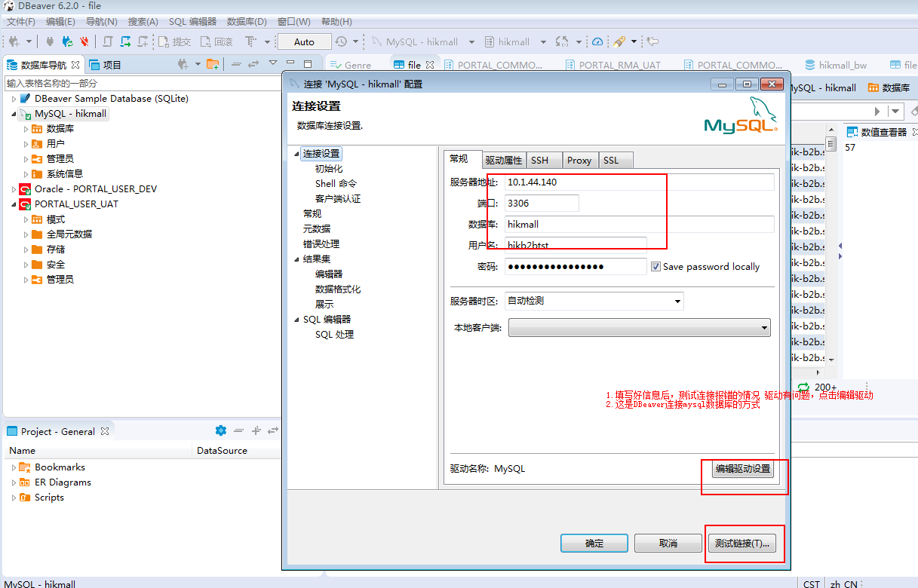
Task: Click the Collapse All icon in database navigator
Action: [x=236, y=65]
